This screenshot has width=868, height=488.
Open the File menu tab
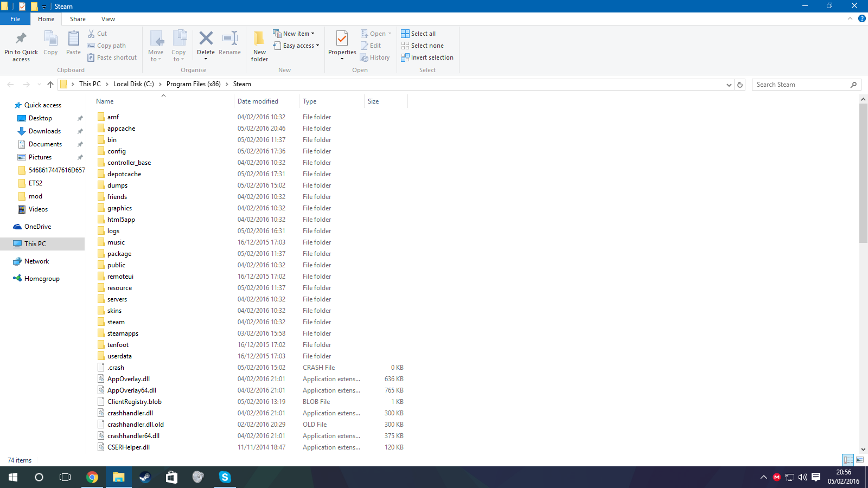(15, 19)
